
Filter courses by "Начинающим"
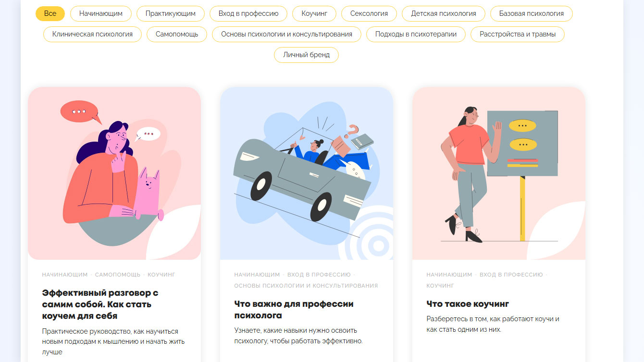101,13
